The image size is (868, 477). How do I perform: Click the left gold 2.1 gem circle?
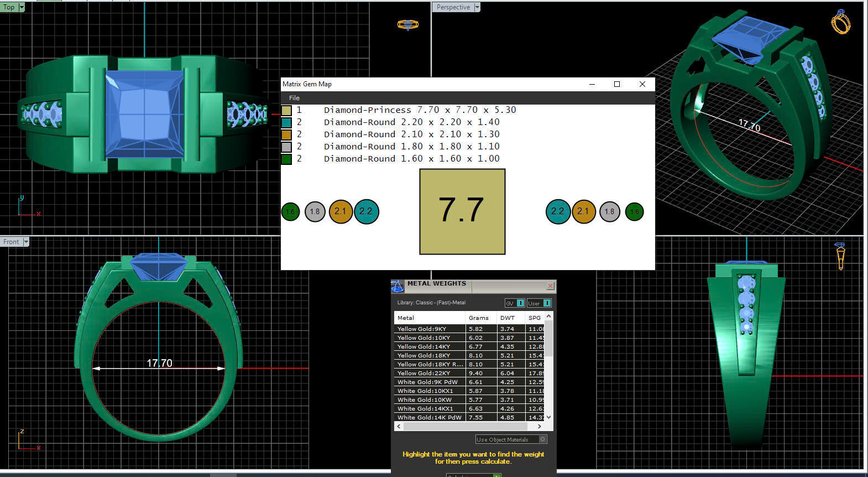[341, 211]
